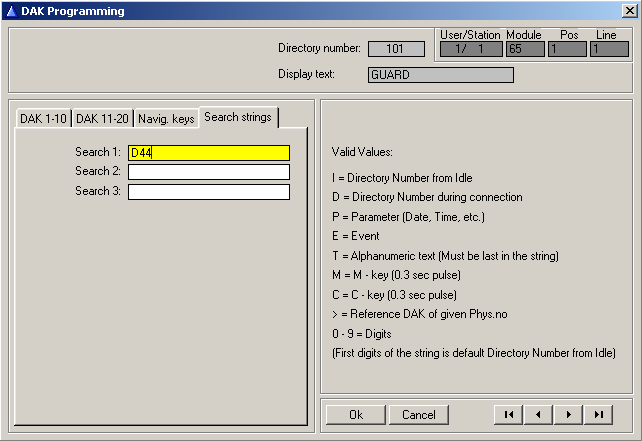This screenshot has height=441, width=642.
Task: Select the Navig. keys tab
Action: pos(166,119)
